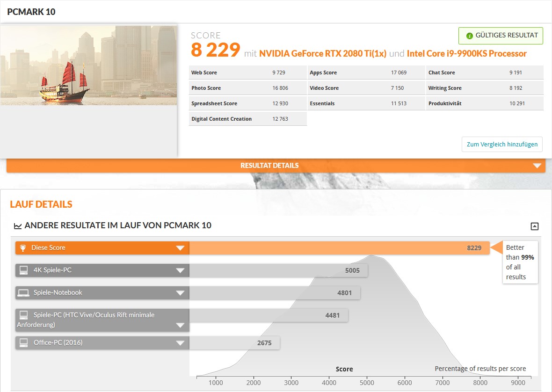This screenshot has height=392, width=552.
Task: Click the monitor icon for Spiele-PC HTC Vive
Action: (x=23, y=315)
